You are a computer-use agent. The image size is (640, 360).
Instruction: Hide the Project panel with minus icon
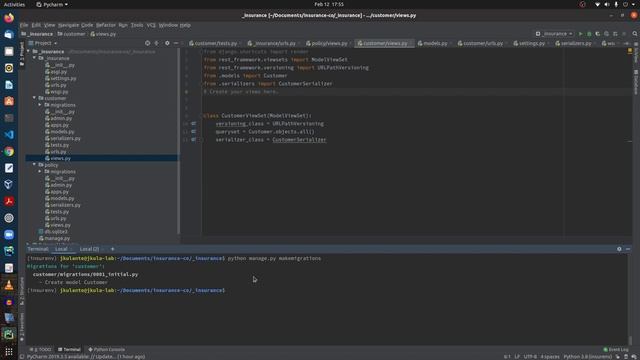176,43
